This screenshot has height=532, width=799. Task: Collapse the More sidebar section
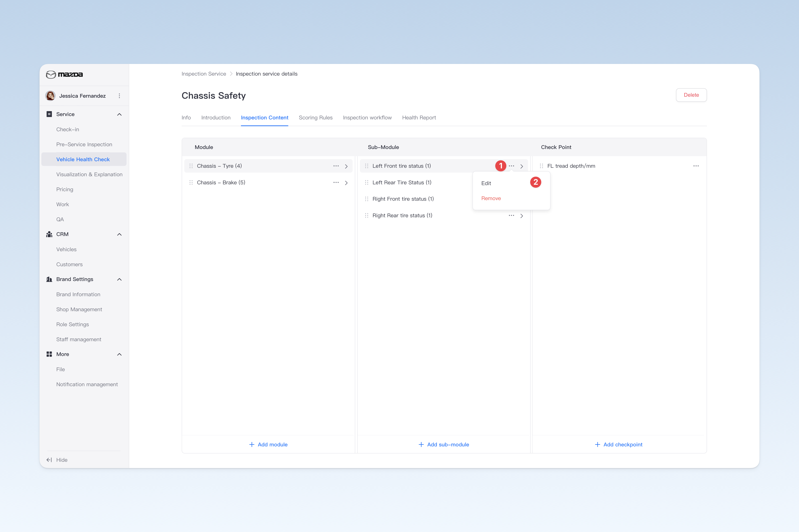click(119, 354)
